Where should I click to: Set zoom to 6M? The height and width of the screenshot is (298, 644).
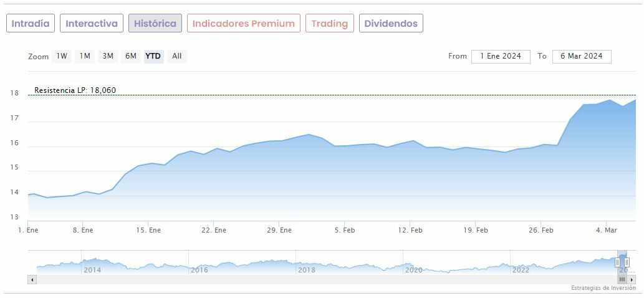[130, 56]
